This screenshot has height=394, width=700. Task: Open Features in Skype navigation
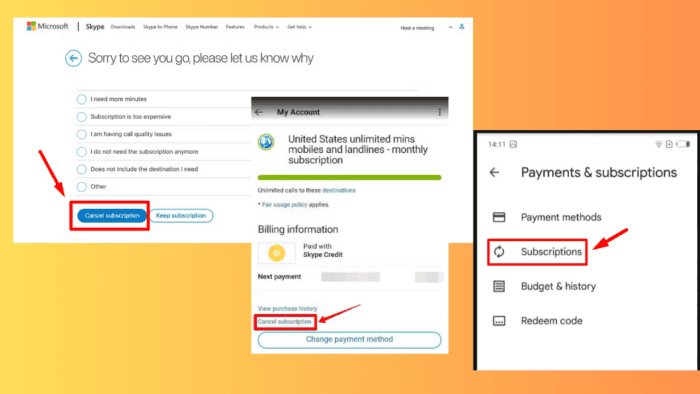[x=235, y=27]
